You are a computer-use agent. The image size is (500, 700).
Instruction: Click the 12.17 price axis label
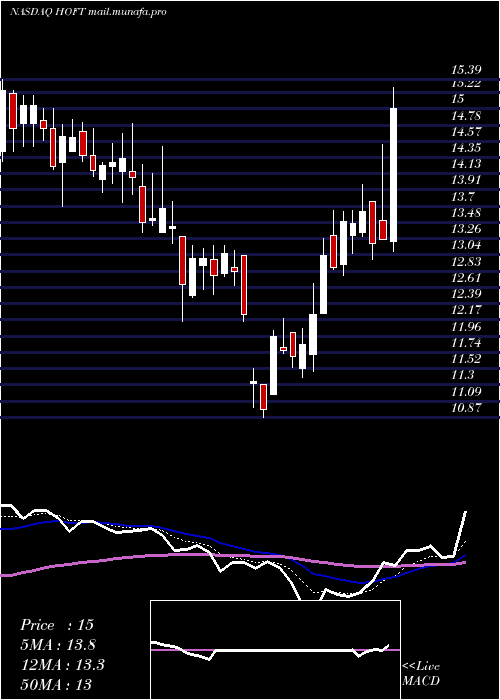(466, 310)
